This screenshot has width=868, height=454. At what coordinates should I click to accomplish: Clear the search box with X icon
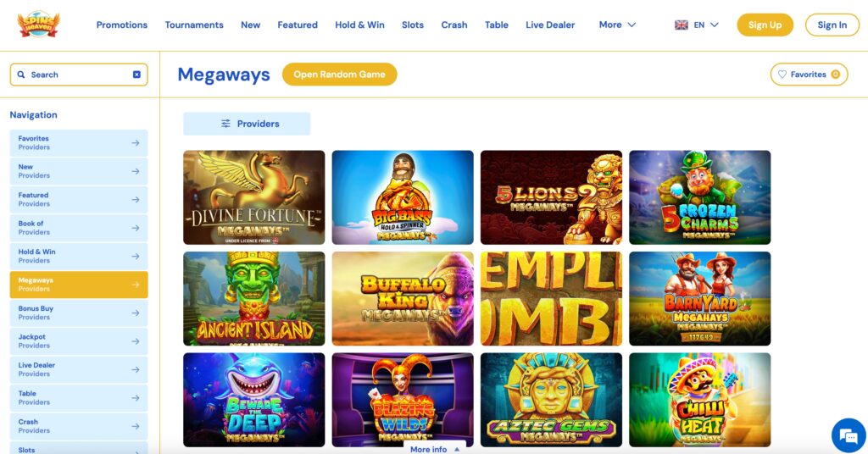pos(136,75)
